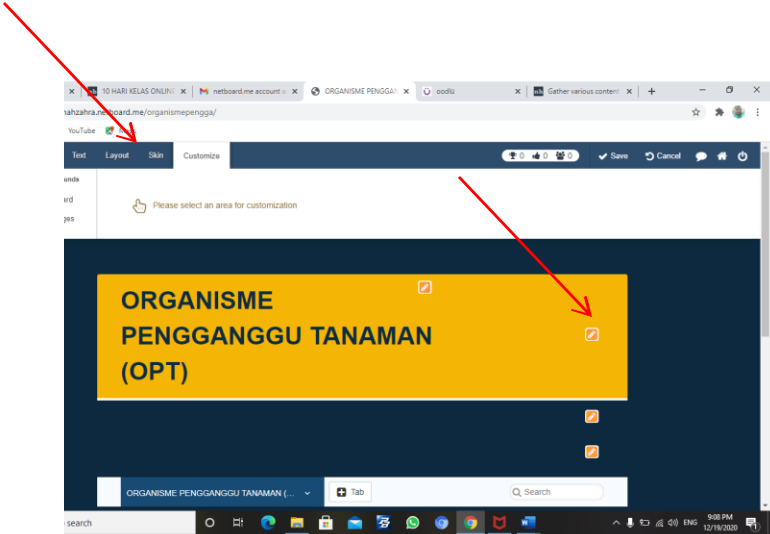Screen dimensions: 770x534
Task: Open the chat speech bubble icon in toolbar
Action: [x=701, y=156]
